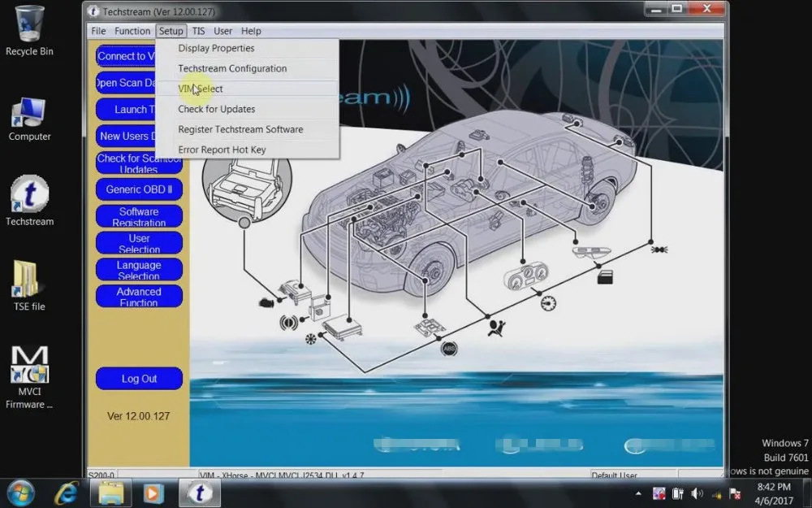Click the ABS icon in the car diagram

tap(449, 349)
